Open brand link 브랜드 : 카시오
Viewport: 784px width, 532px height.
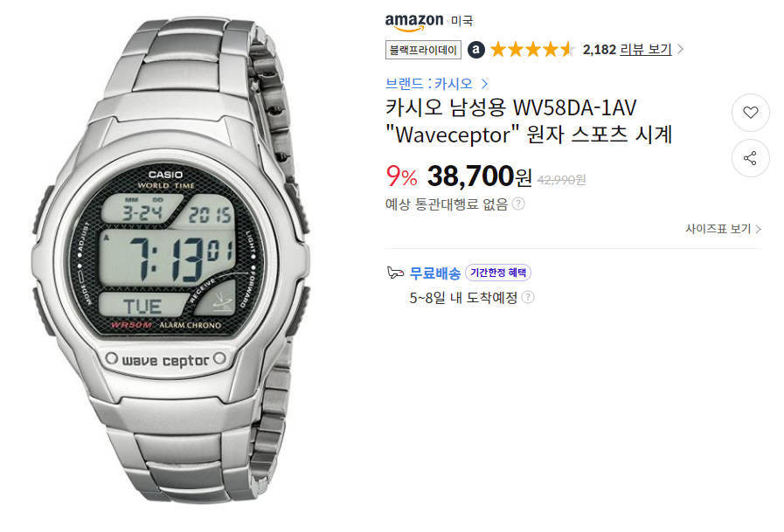pos(428,83)
